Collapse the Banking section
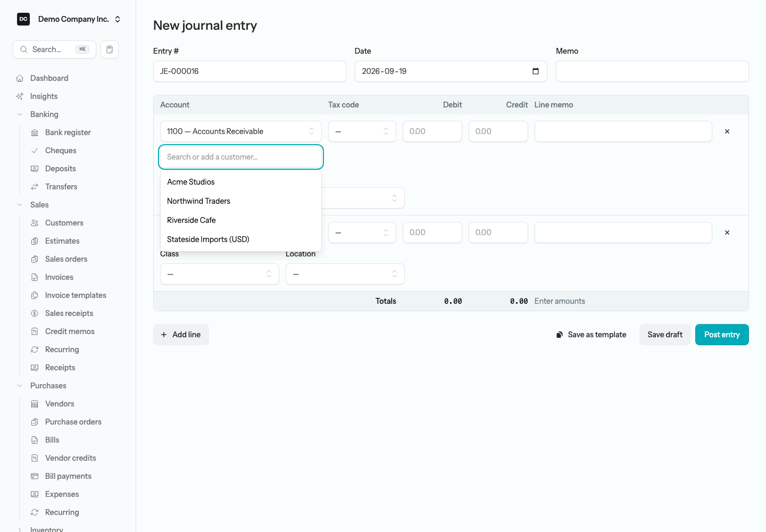 [20, 114]
